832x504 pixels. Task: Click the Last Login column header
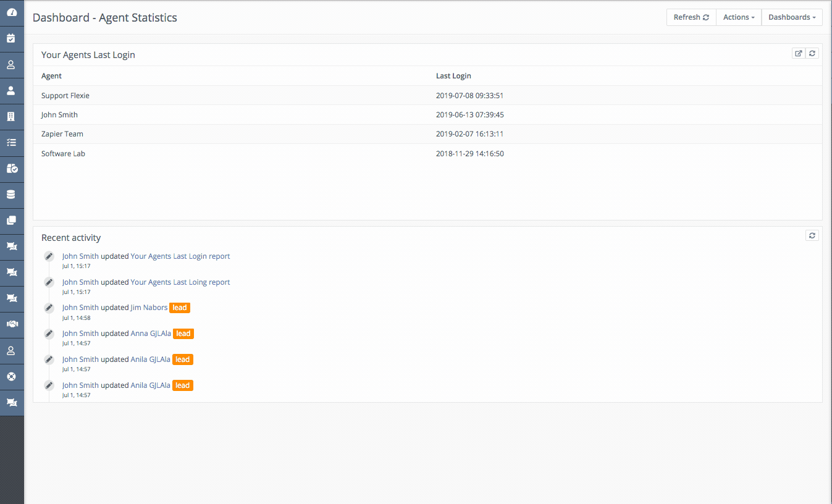click(453, 76)
